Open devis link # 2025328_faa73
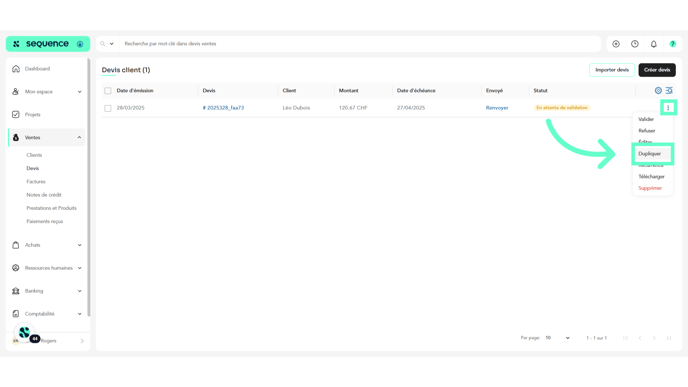The height and width of the screenshot is (387, 688). click(x=223, y=108)
